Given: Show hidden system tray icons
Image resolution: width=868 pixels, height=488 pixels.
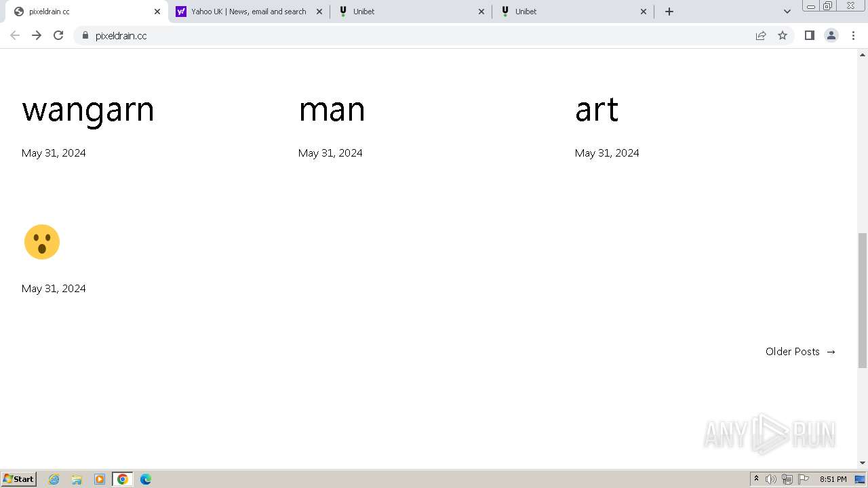Looking at the screenshot, I should pyautogui.click(x=756, y=479).
